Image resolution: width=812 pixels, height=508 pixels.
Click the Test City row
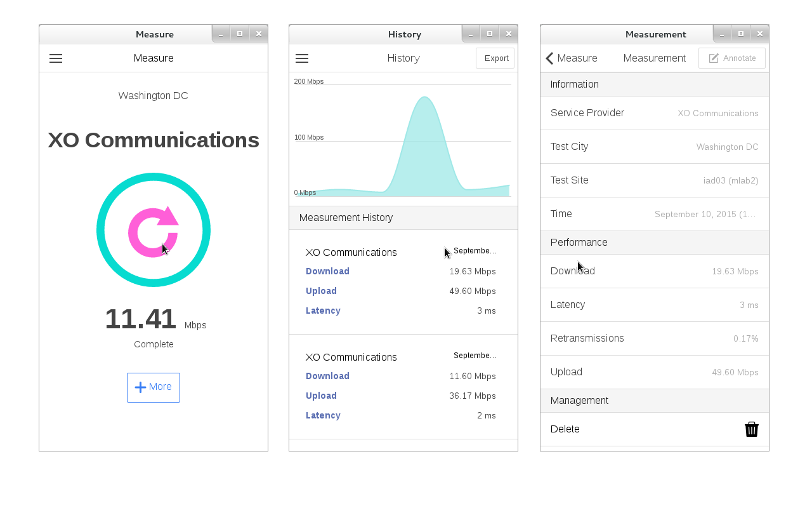(655, 147)
